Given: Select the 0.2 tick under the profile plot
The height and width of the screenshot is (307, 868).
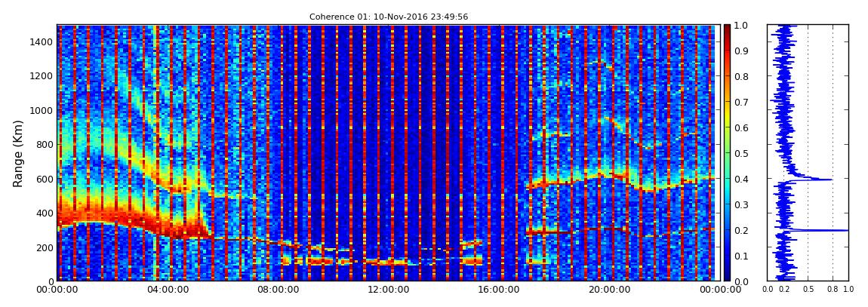Looking at the screenshot, I should (784, 290).
